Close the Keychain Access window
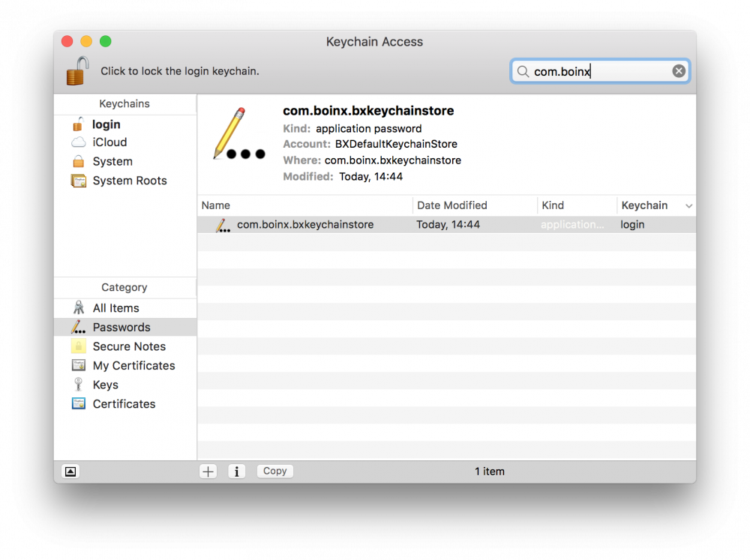The width and height of the screenshot is (750, 560). (67, 41)
